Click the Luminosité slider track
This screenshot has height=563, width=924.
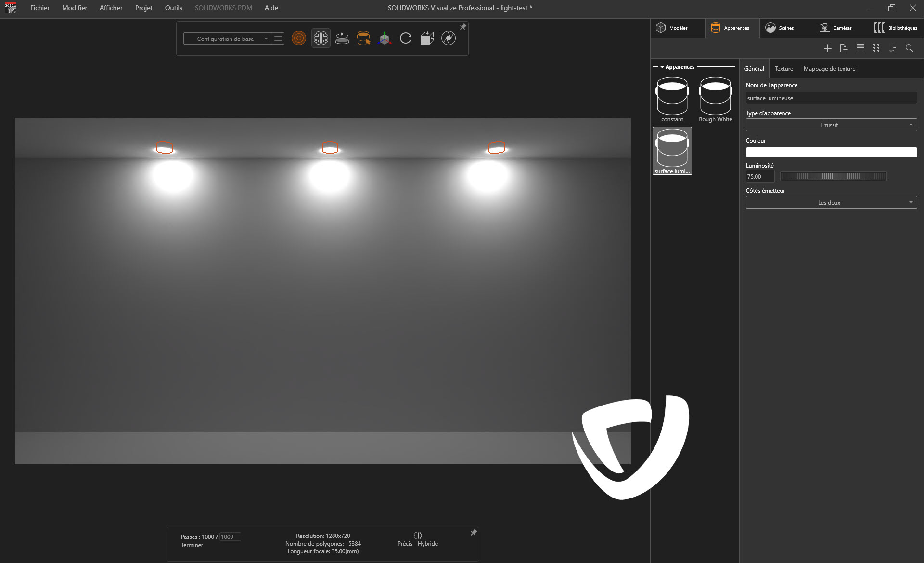coord(833,177)
